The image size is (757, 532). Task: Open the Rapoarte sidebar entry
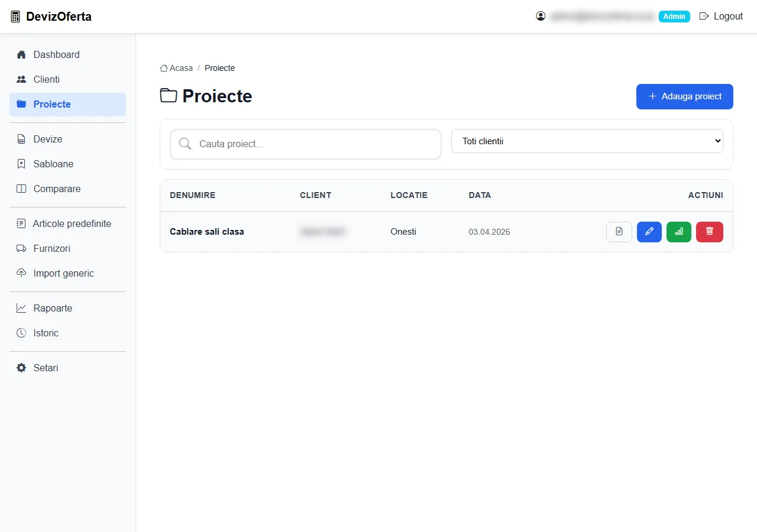pos(67,308)
